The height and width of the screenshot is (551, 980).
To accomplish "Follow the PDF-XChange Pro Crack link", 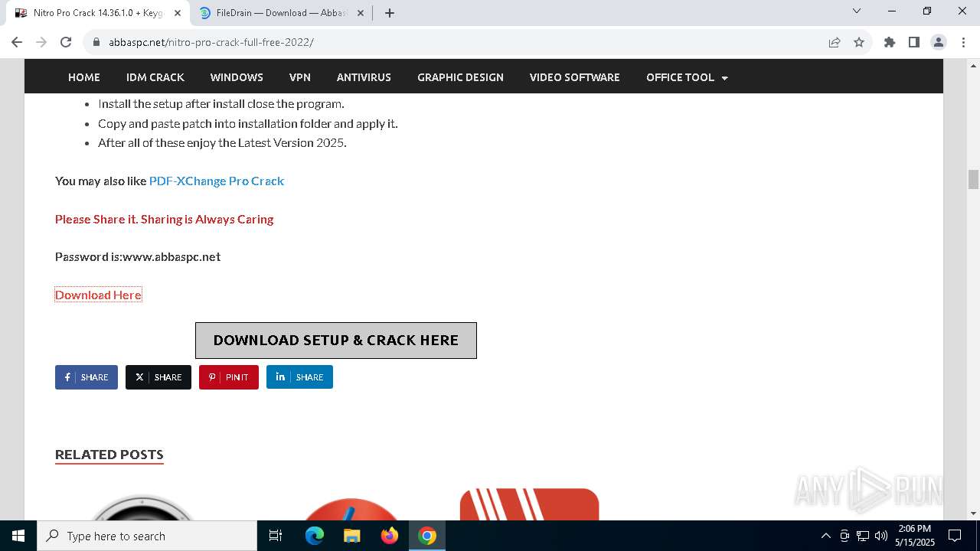I will tap(217, 181).
